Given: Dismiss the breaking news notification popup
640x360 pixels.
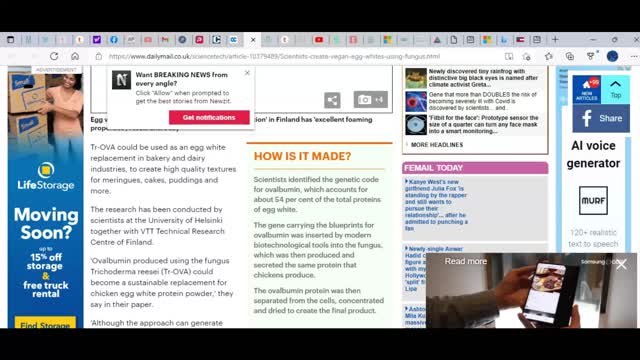Looking at the screenshot, I should pos(247,73).
